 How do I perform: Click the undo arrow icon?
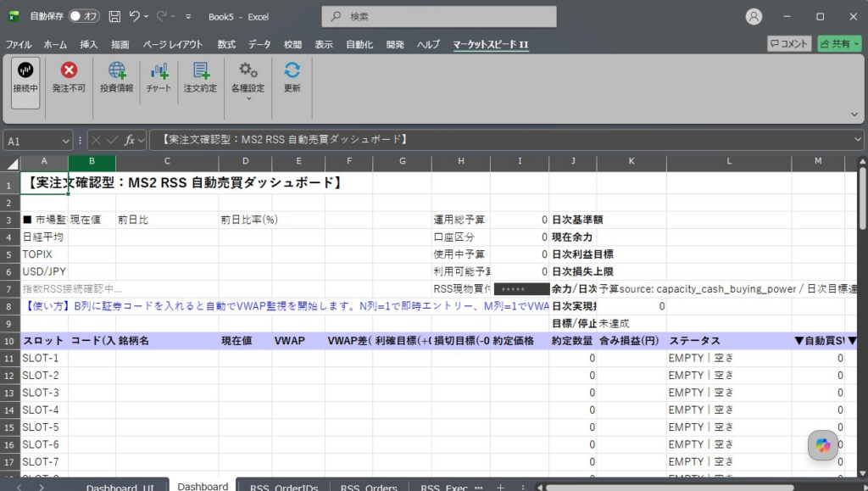click(x=135, y=16)
